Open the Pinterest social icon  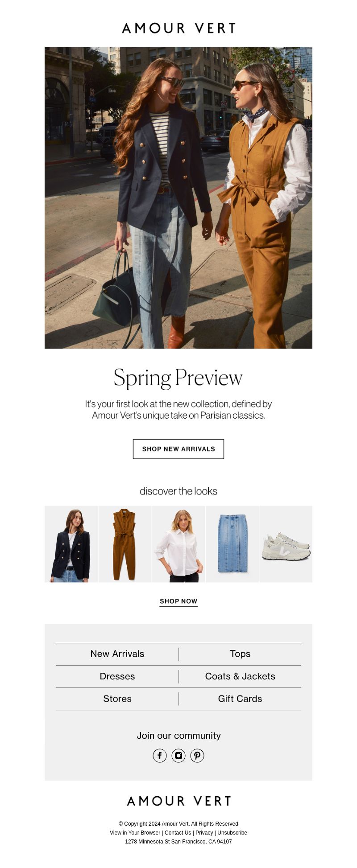pos(197,756)
